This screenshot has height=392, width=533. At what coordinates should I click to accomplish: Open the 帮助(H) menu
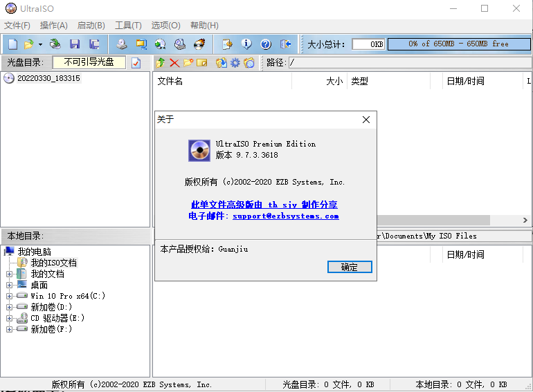[204, 26]
